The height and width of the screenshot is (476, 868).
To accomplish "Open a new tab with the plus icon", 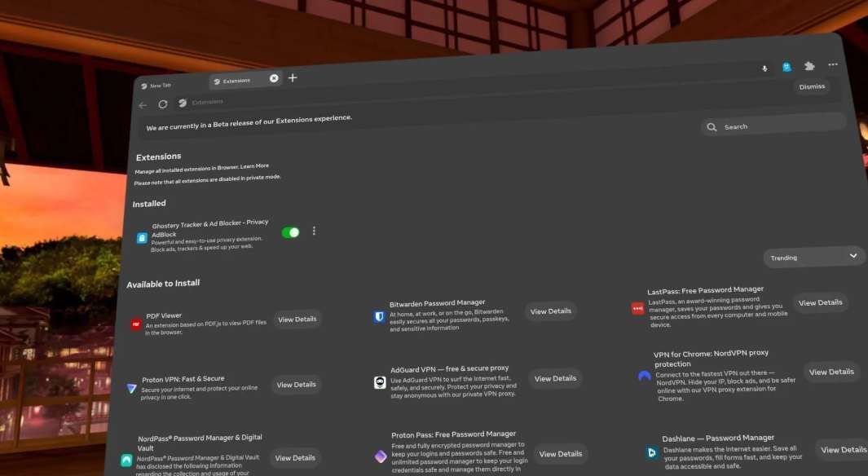I will [293, 77].
